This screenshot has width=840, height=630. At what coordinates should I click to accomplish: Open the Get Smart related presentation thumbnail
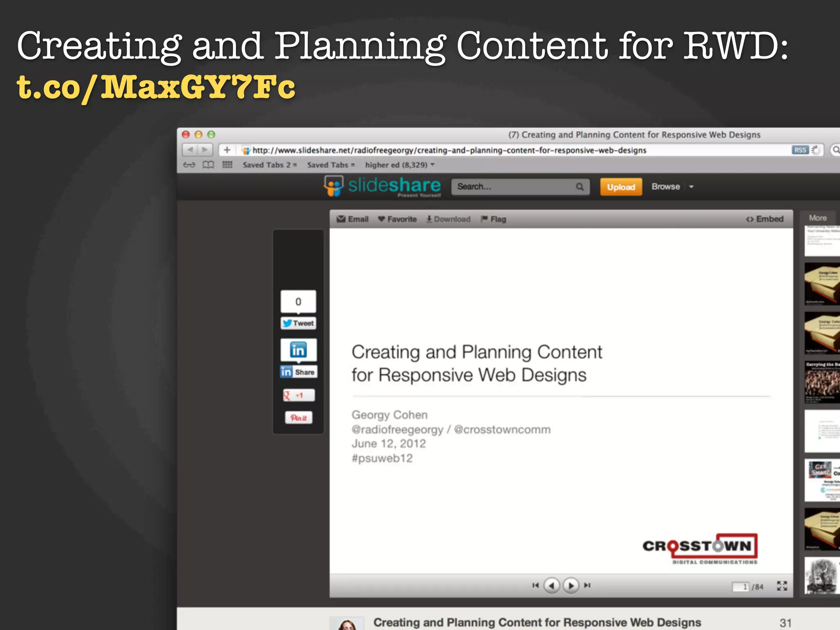click(822, 480)
